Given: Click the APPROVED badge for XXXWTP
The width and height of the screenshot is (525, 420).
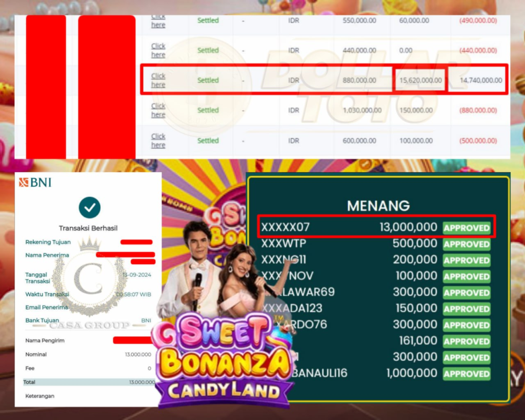Looking at the screenshot, I should (x=467, y=244).
